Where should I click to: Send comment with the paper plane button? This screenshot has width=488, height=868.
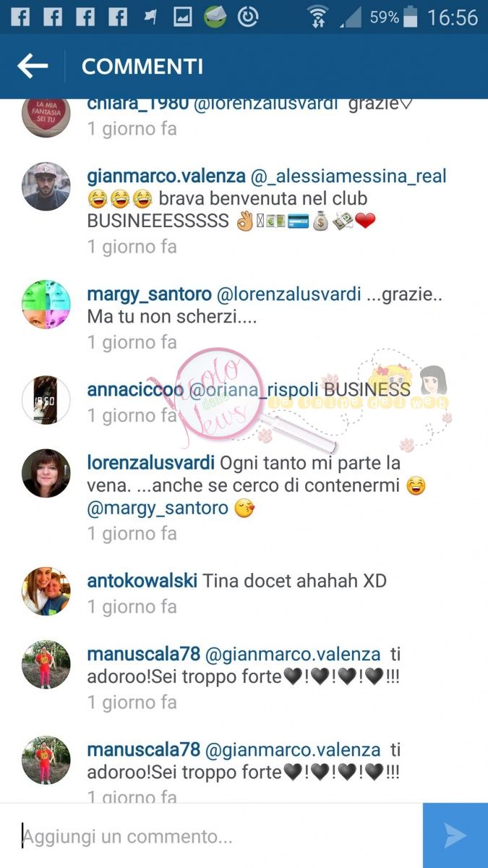(455, 835)
